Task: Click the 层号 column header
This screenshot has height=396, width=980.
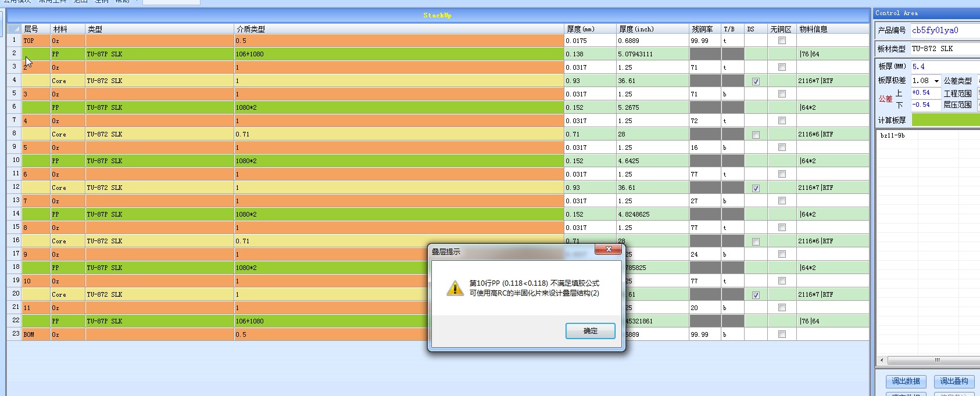Action: point(36,28)
